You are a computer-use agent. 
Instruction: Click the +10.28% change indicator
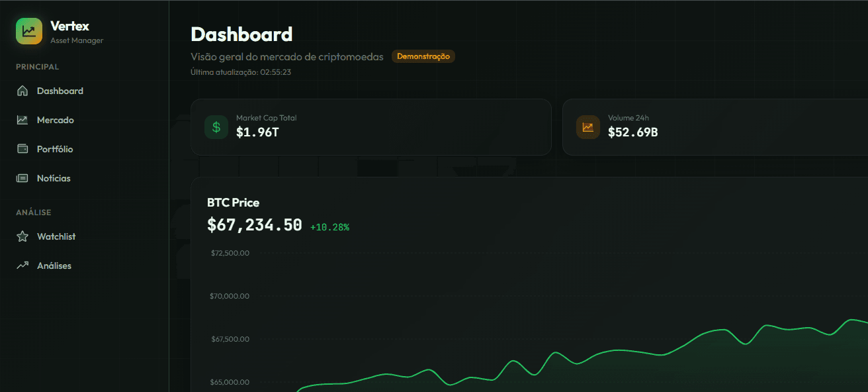[329, 226]
